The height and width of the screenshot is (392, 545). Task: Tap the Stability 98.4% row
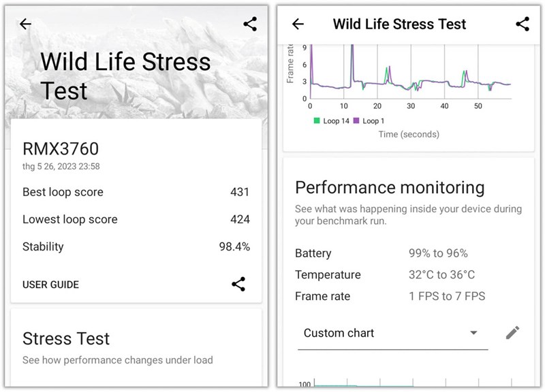136,246
